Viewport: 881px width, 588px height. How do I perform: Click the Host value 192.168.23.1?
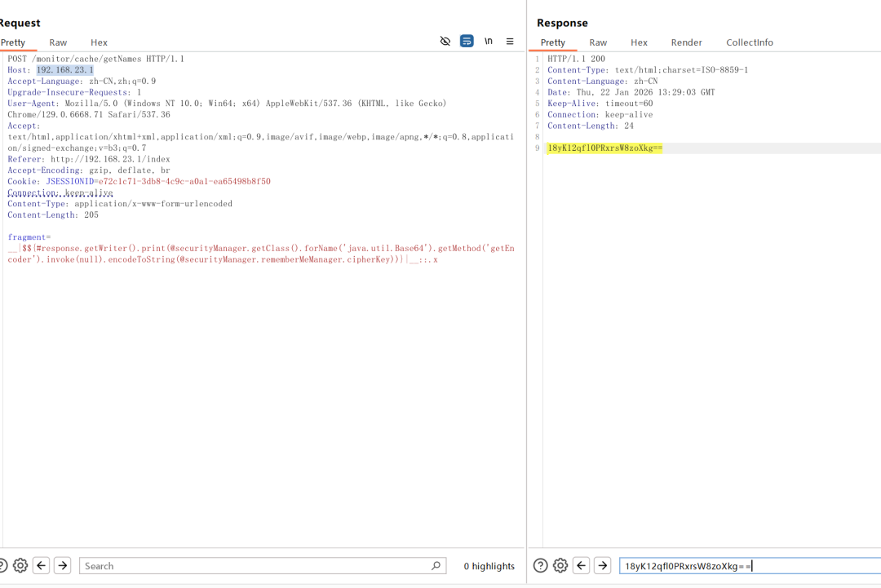(x=65, y=70)
